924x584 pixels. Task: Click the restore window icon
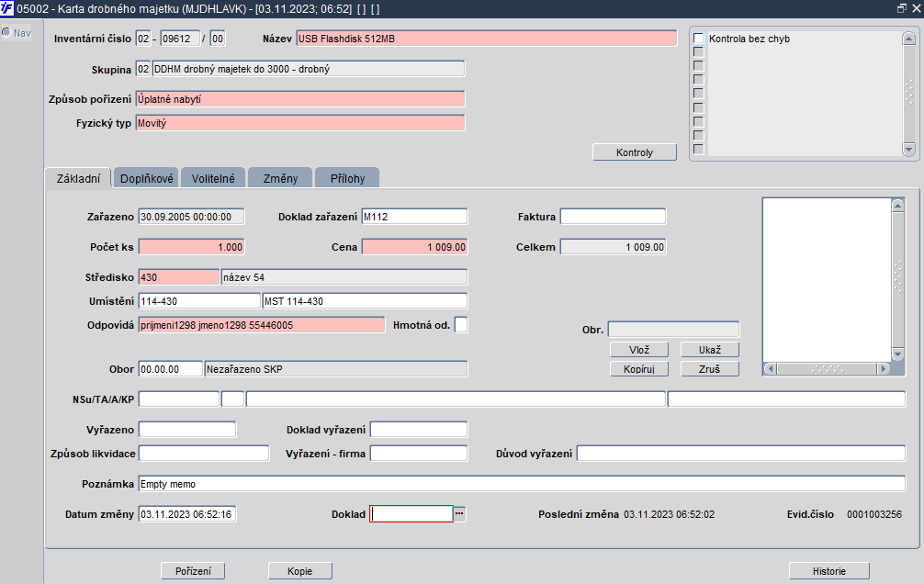pos(902,9)
